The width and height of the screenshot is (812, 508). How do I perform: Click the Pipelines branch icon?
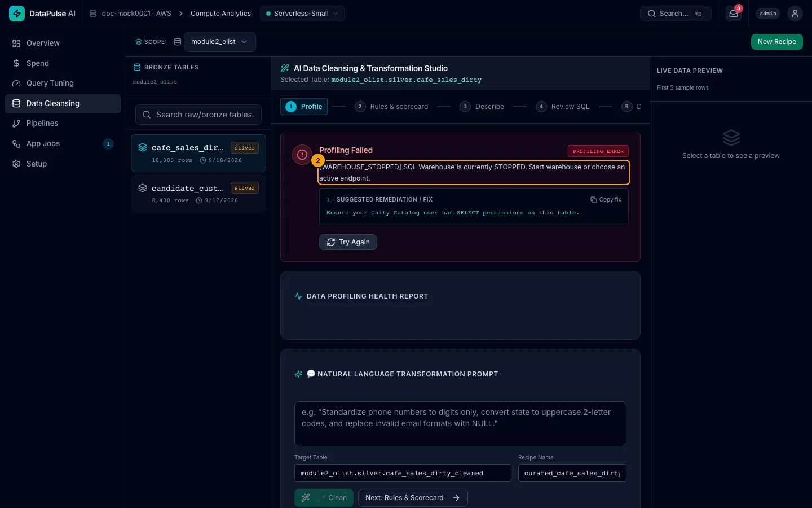click(x=16, y=124)
